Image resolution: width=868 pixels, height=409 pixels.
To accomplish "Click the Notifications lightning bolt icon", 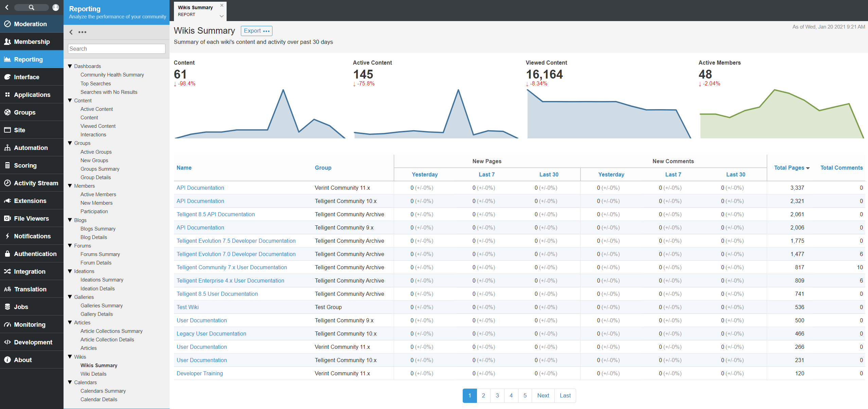I will pyautogui.click(x=7, y=236).
